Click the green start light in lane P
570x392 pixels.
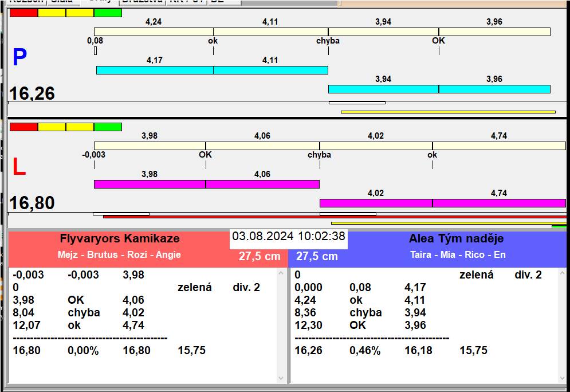click(108, 13)
